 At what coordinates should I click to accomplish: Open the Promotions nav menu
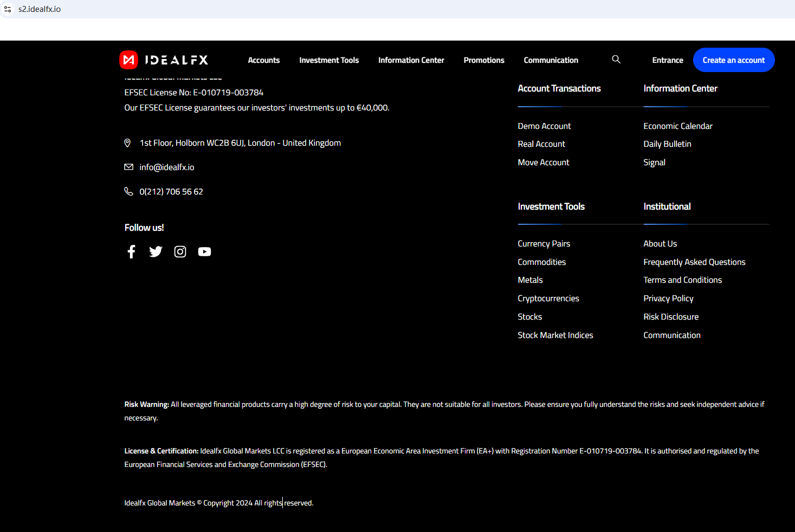pos(484,60)
